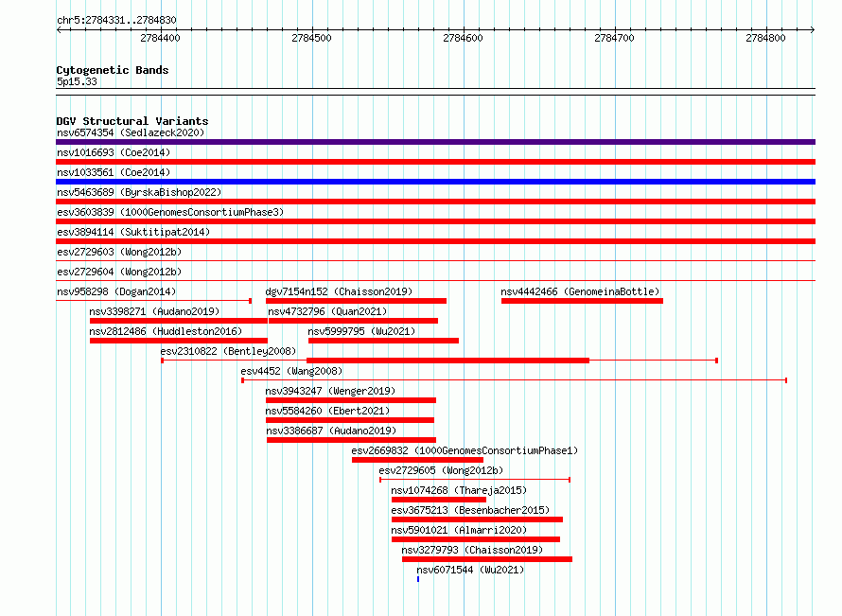Image resolution: width=842 pixels, height=616 pixels.
Task: Click the red nsv3943247 variant bar
Action: coord(351,400)
